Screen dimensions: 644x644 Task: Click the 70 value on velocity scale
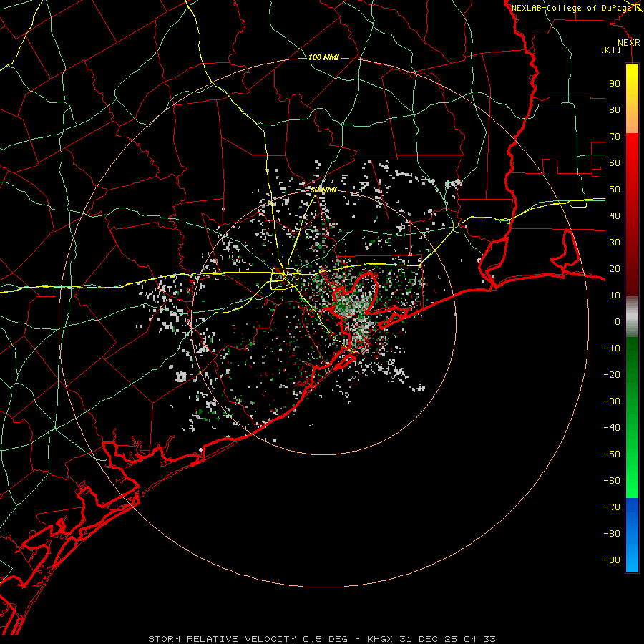click(615, 137)
